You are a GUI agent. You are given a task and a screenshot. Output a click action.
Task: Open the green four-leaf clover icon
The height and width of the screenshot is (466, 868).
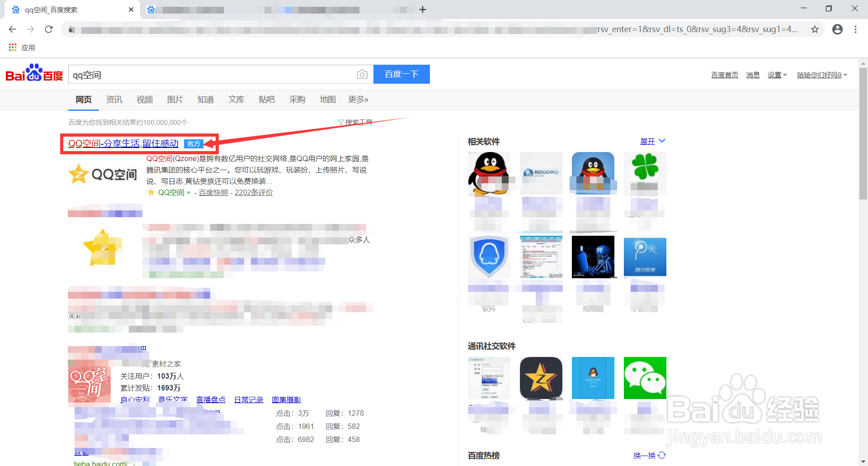(645, 173)
